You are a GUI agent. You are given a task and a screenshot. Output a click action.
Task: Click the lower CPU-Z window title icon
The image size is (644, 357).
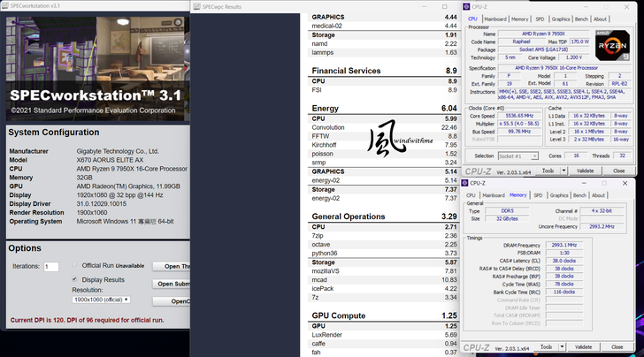tap(465, 183)
